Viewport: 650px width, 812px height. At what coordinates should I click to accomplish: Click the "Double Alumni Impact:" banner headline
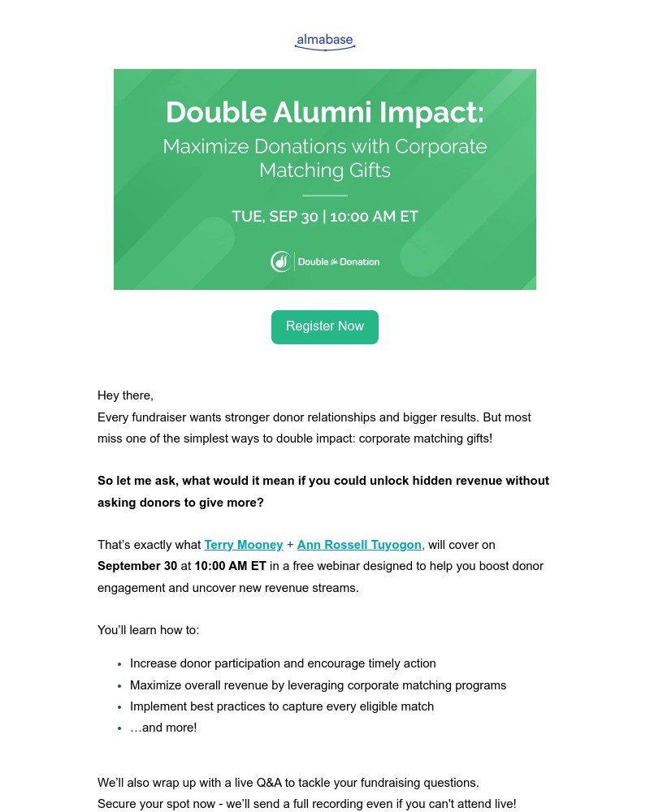point(325,112)
